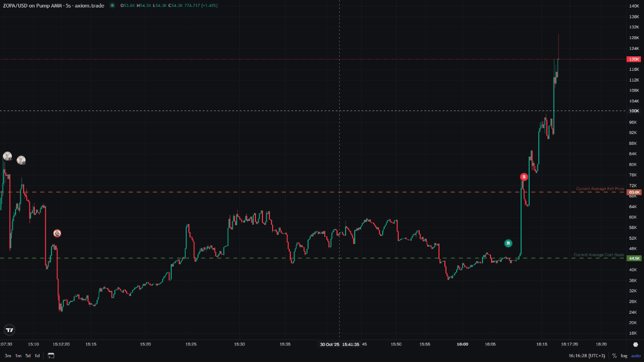The image size is (644, 362).
Task: Click the green B buy marker
Action: coord(508,243)
